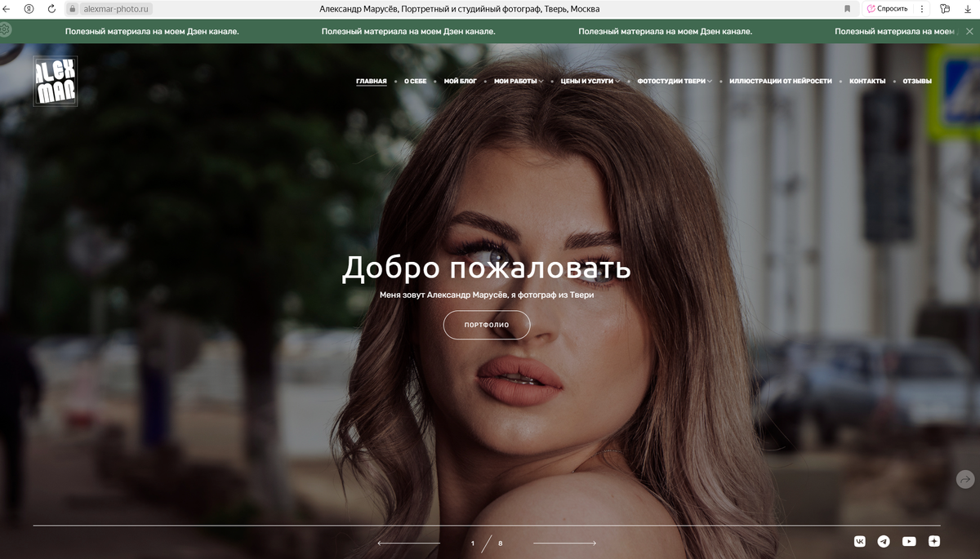Screen dimensions: 980x559
Task: Click the ALEX MAR site logo
Action: (55, 81)
